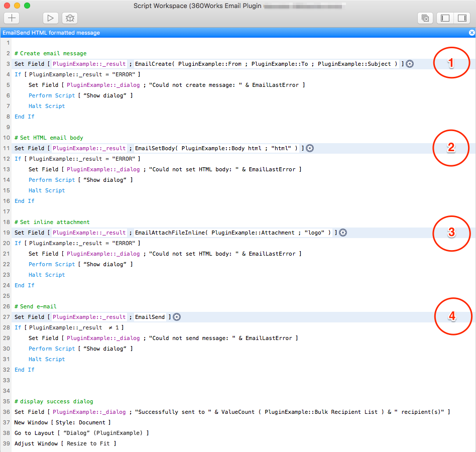Select the New Window step

[x=62, y=422]
